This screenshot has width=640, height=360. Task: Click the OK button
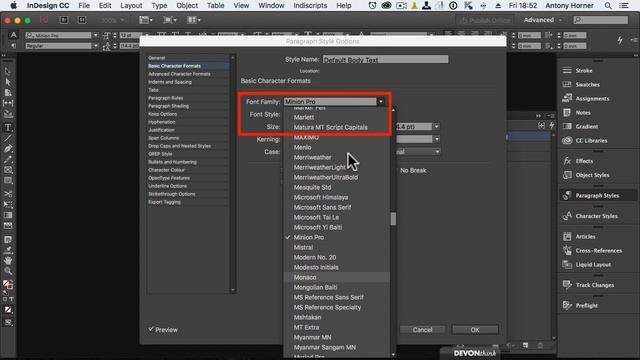point(475,329)
